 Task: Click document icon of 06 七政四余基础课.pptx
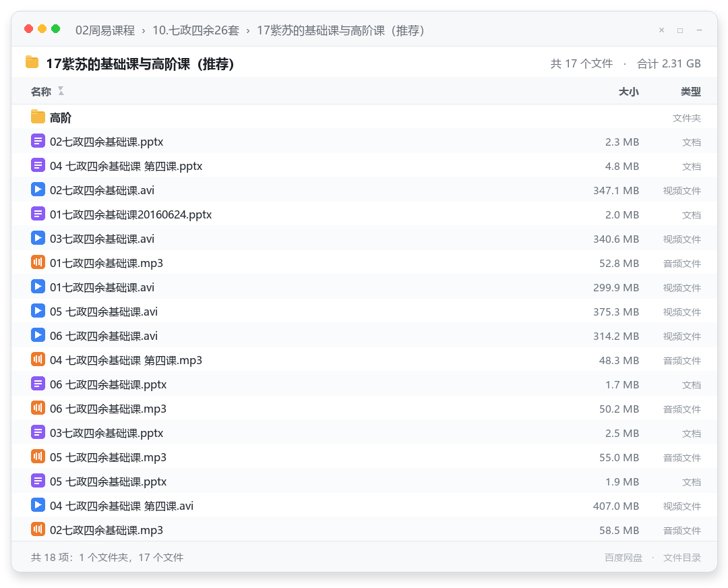tap(38, 384)
